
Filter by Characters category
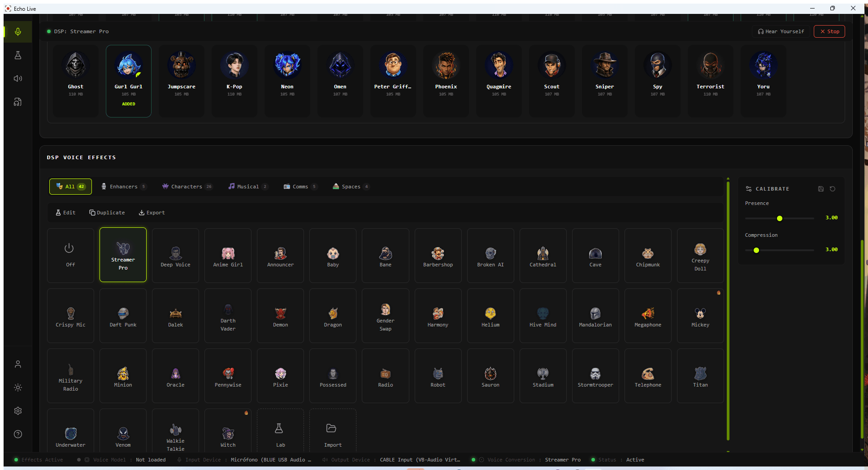coord(187,187)
